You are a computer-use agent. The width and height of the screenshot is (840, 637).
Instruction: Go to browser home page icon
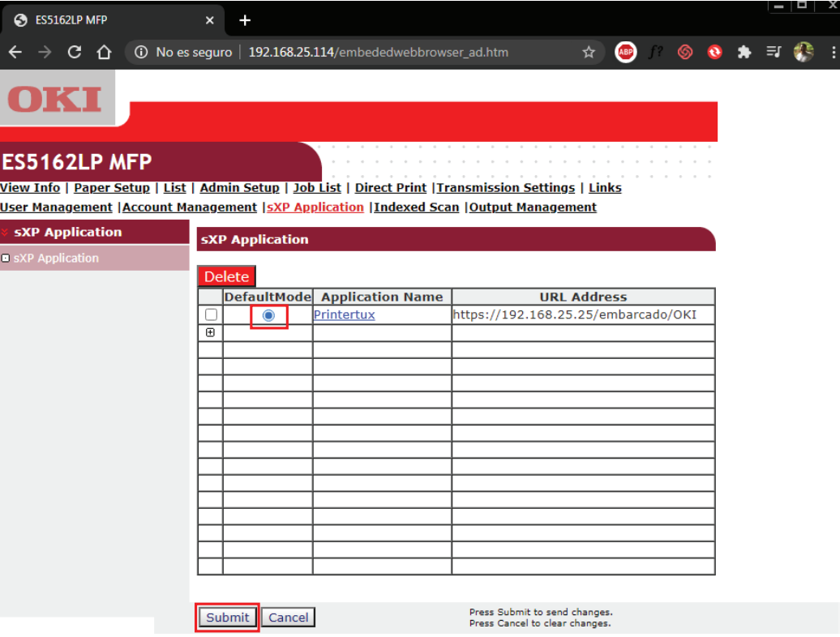[104, 52]
